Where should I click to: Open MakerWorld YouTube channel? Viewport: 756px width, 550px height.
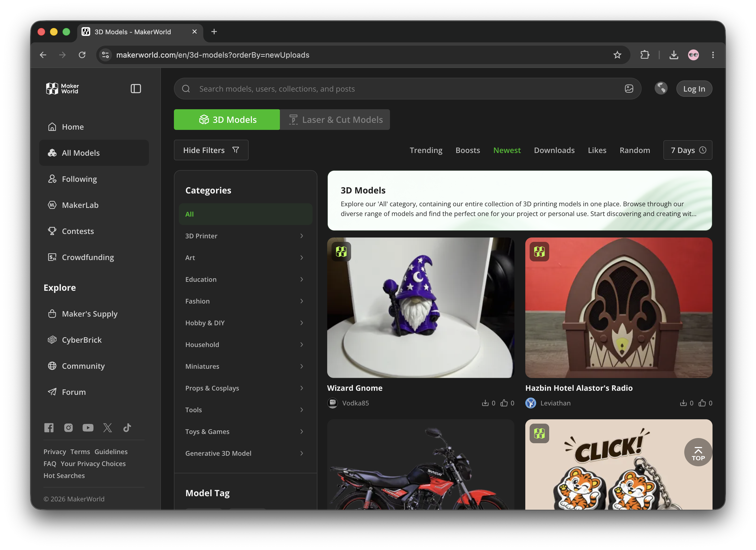tap(88, 428)
